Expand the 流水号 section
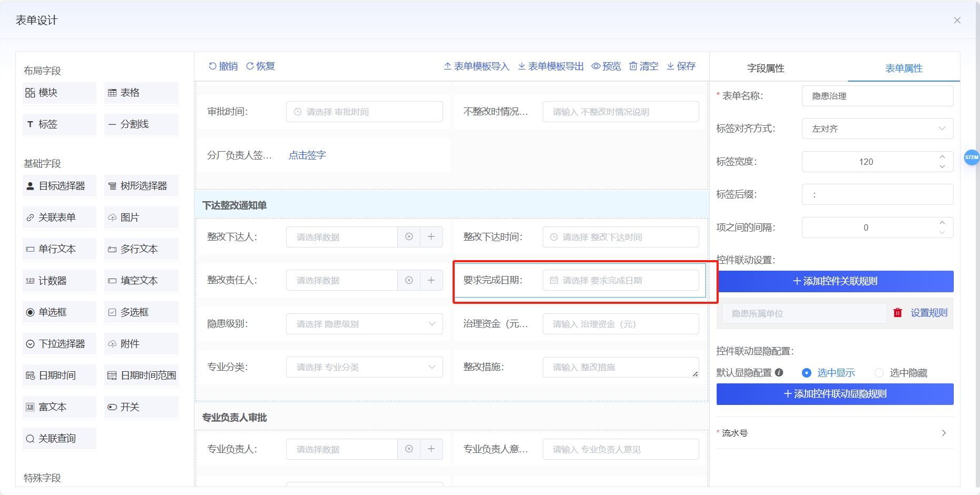This screenshot has height=495, width=980. (x=835, y=433)
